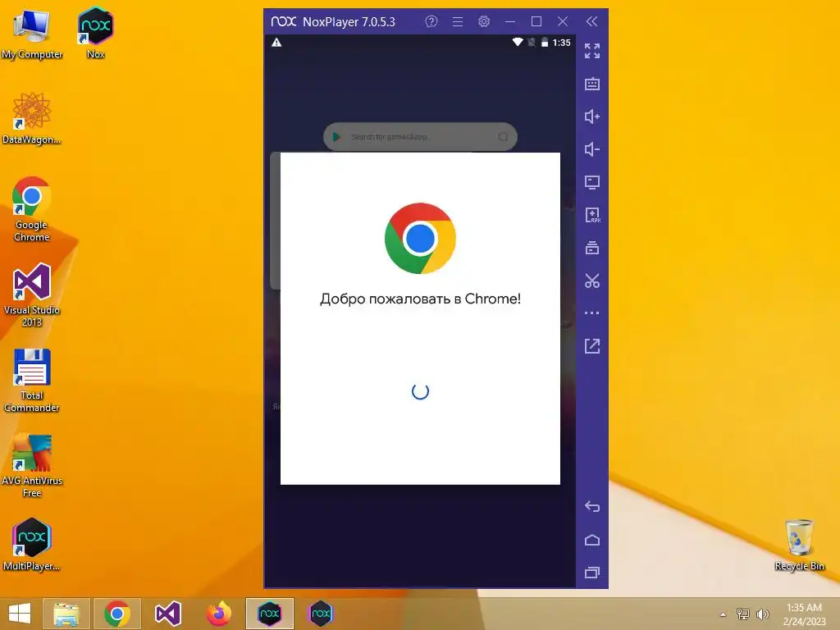Open the network icon in the system tray
840x630 pixels.
click(743, 614)
